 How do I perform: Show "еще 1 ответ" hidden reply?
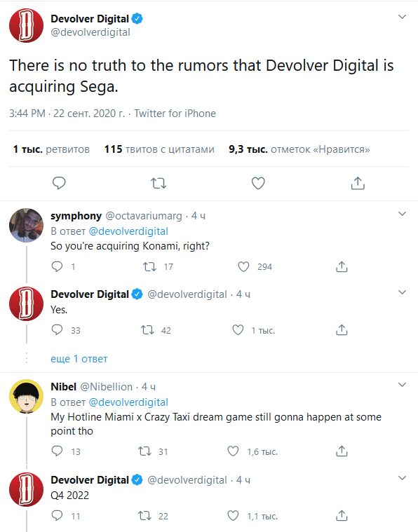[79, 359]
